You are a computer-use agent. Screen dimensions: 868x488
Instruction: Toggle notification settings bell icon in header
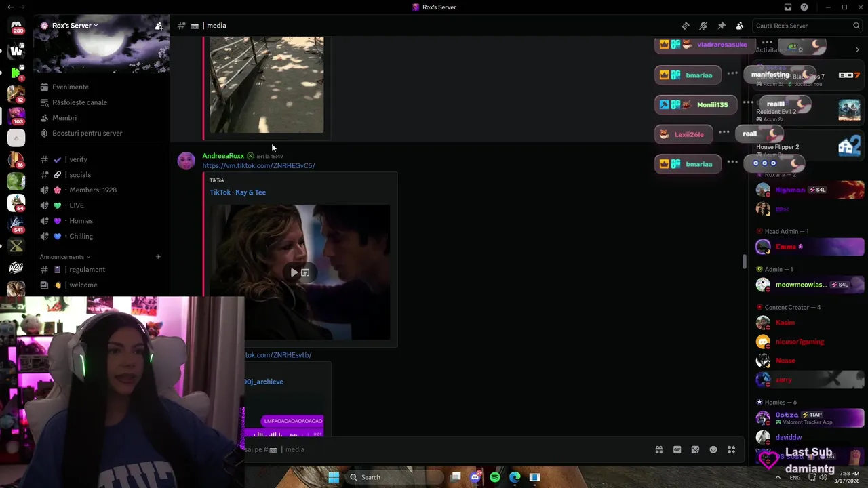pos(703,26)
